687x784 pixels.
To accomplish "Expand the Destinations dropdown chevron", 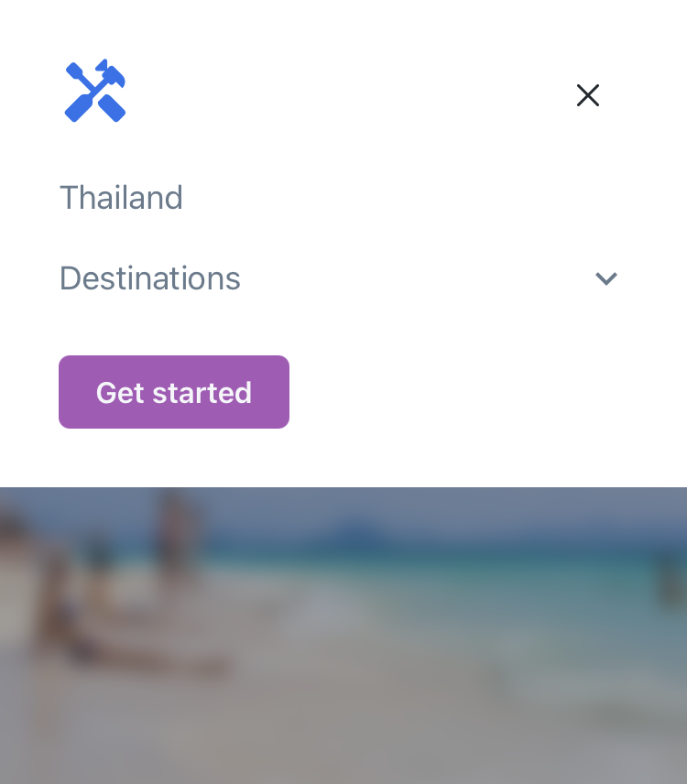I will (606, 278).
